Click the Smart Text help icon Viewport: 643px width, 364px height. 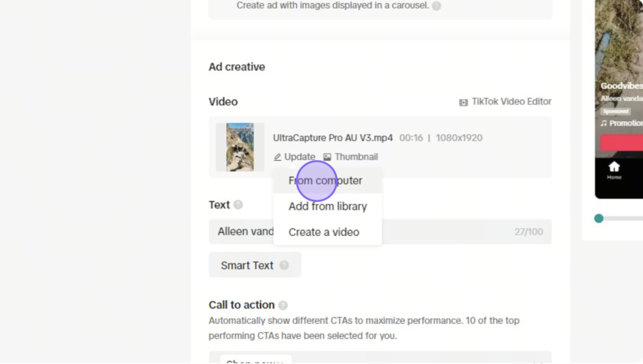tap(284, 265)
